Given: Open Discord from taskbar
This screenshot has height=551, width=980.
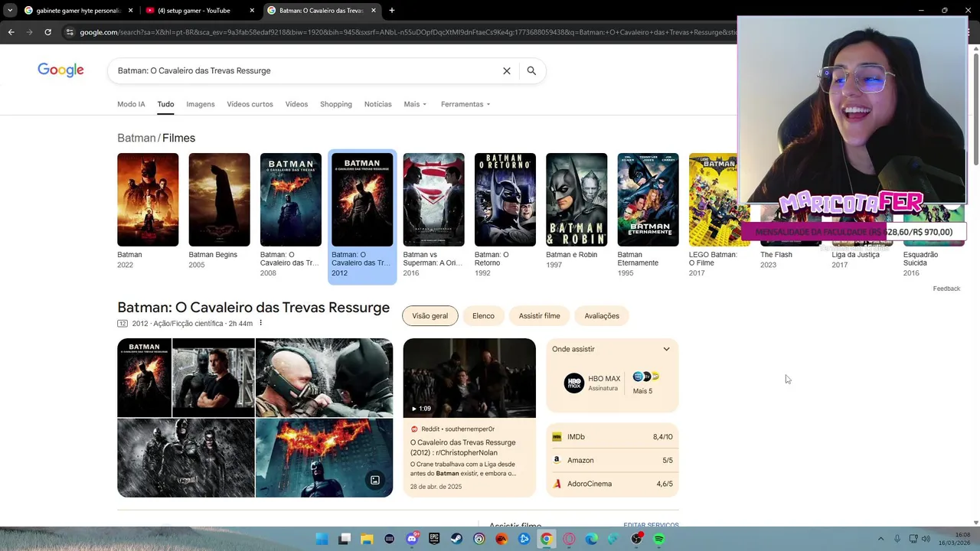Looking at the screenshot, I should (x=412, y=539).
